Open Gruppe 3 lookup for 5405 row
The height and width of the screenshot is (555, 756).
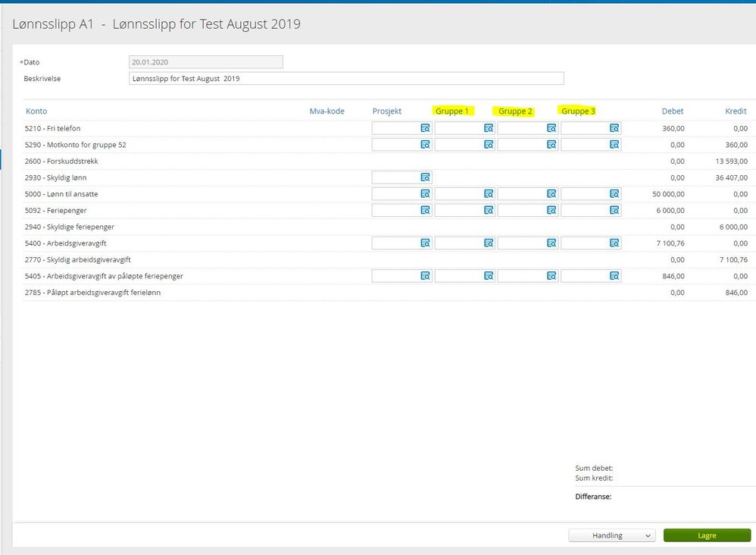(614, 276)
